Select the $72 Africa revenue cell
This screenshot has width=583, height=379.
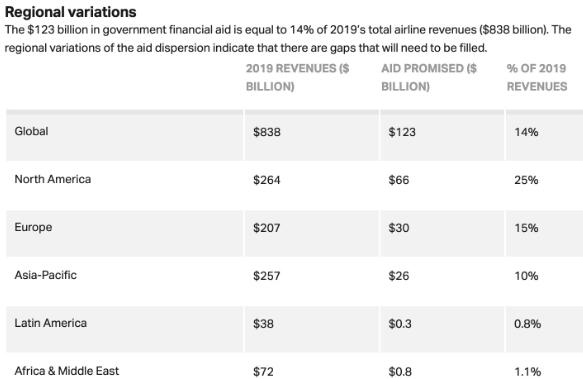(x=263, y=372)
